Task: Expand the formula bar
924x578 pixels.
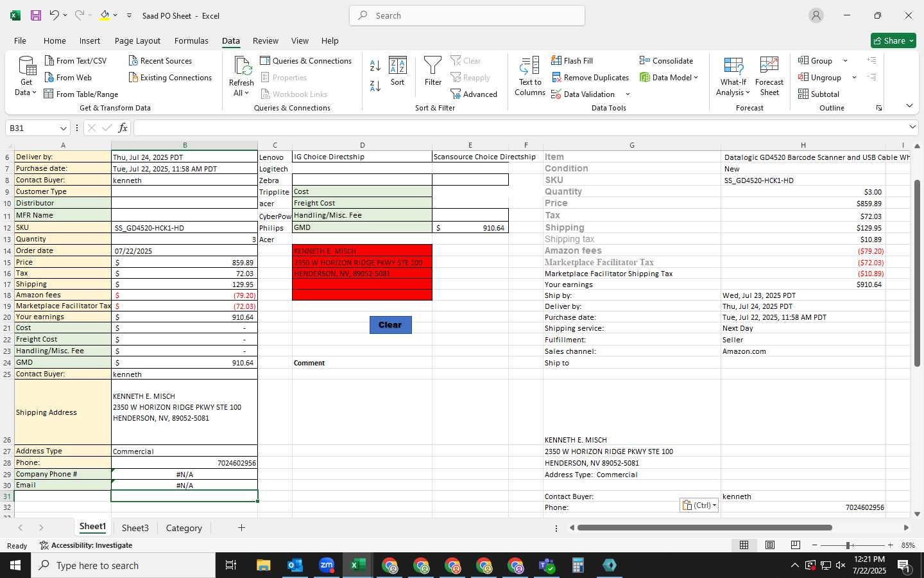Action: (912, 127)
